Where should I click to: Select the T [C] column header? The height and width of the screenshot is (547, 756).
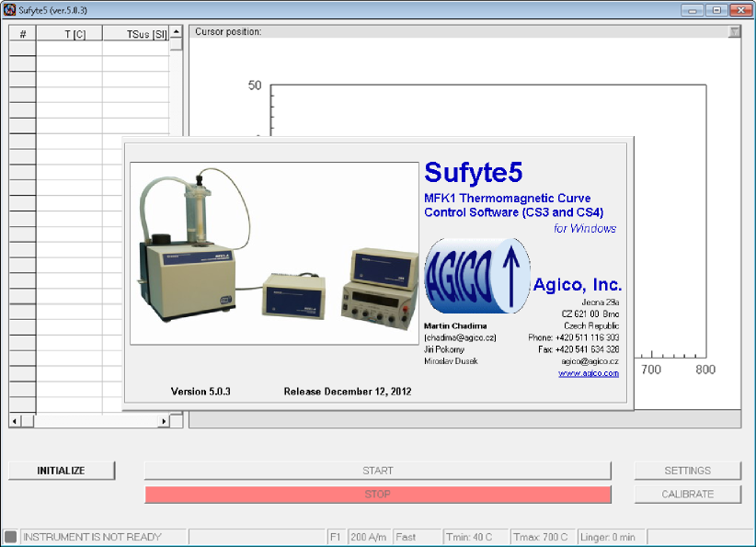(x=69, y=34)
